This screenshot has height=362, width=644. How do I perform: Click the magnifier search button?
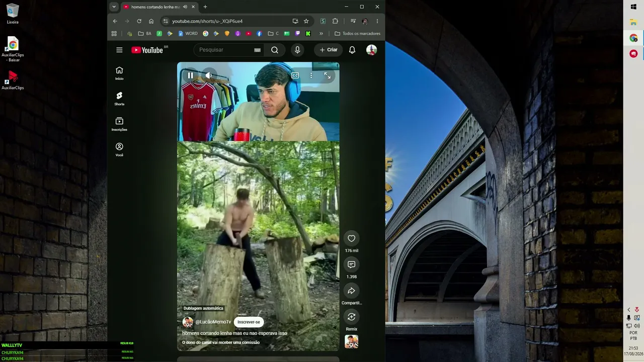coord(275,50)
